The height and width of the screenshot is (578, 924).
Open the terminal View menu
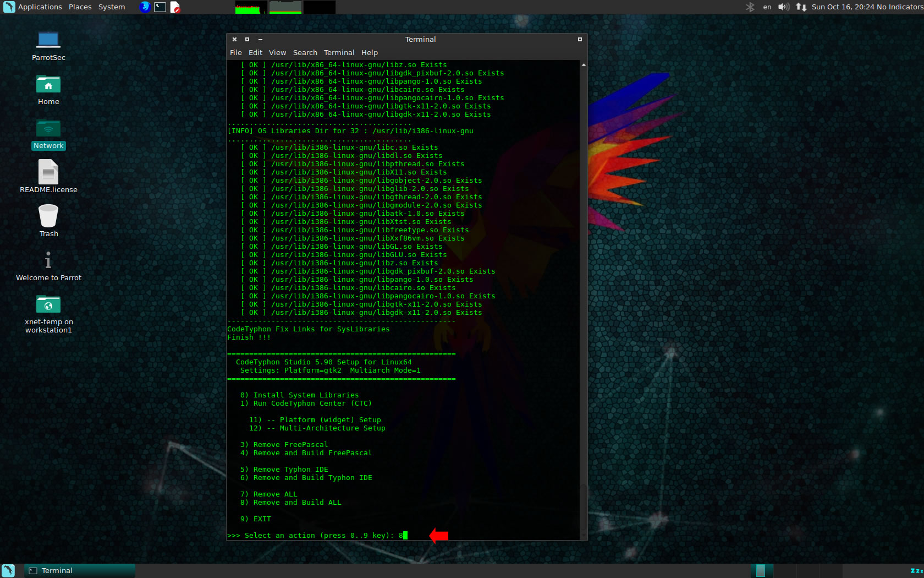tap(277, 52)
